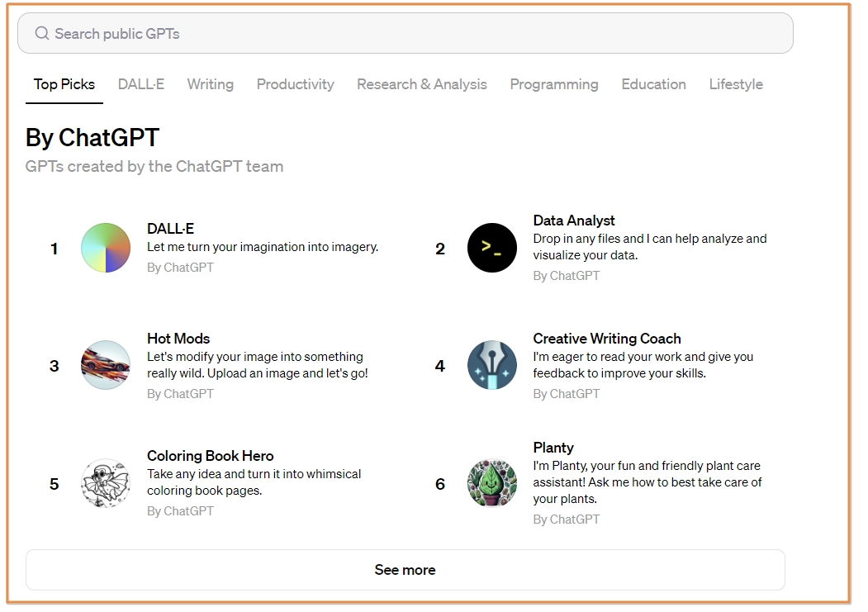
Task: Click the Planty leaf pot icon
Action: [491, 483]
